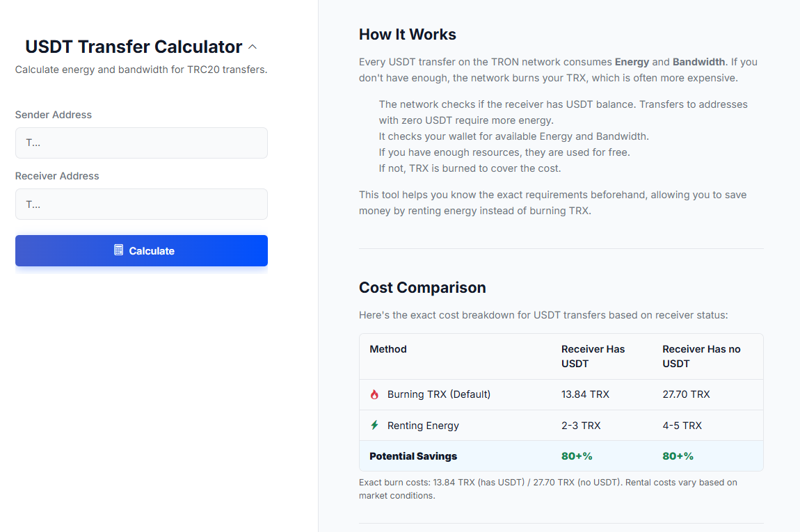This screenshot has height=532, width=800.
Task: Click the Receiver Address label
Action: coord(57,176)
